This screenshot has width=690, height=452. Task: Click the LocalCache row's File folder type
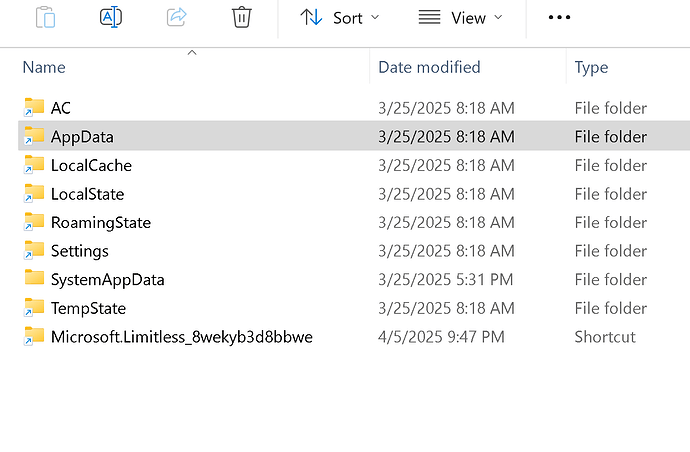pyautogui.click(x=611, y=165)
